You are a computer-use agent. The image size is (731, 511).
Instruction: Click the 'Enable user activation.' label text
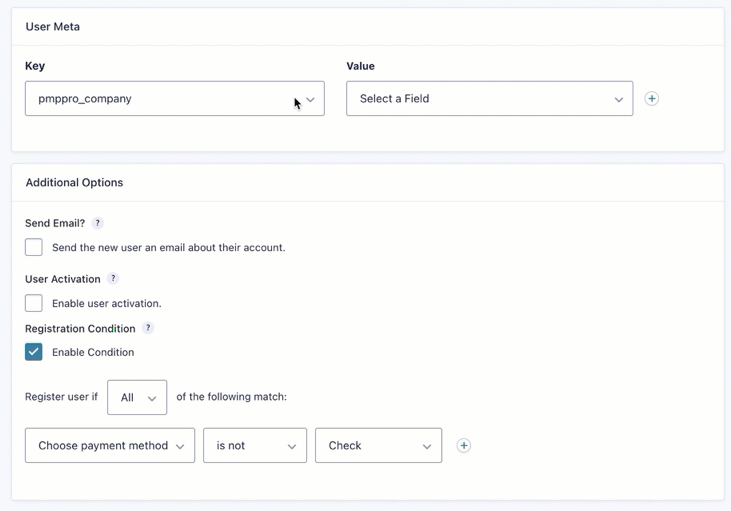click(x=107, y=304)
